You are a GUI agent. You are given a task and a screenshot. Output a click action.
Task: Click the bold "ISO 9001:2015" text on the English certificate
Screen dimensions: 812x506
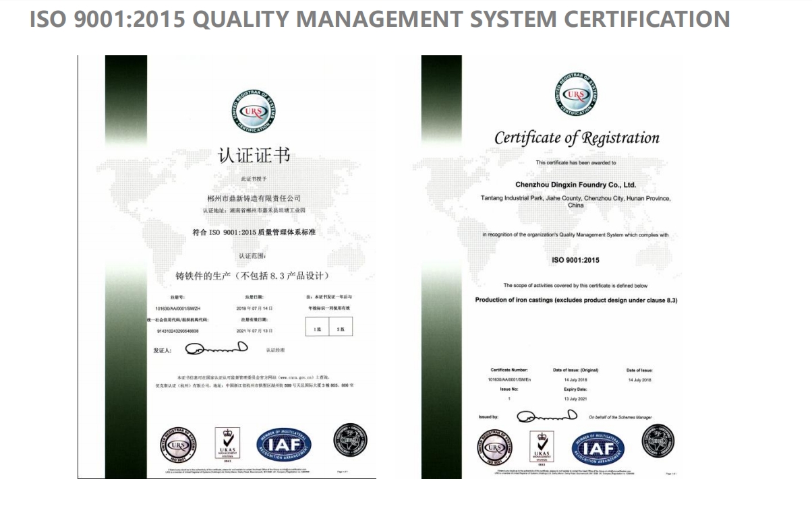[575, 260]
